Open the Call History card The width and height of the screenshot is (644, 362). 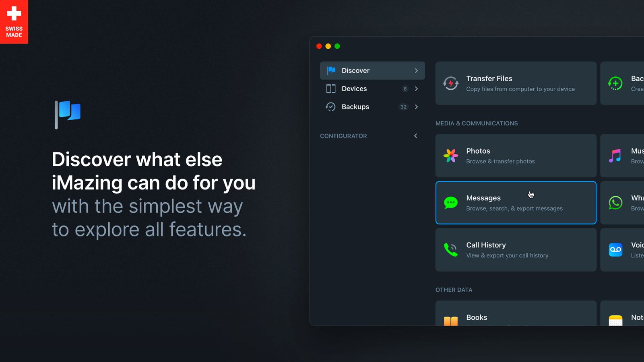pyautogui.click(x=516, y=250)
